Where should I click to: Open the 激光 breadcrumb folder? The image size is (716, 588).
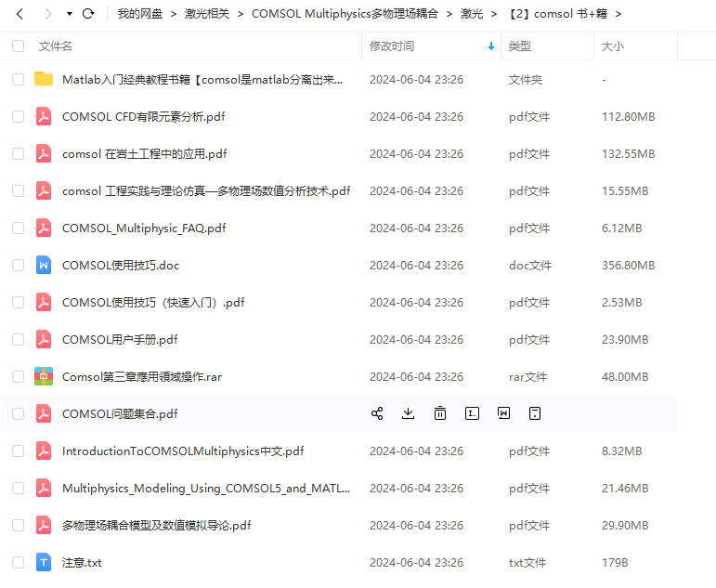coord(472,14)
